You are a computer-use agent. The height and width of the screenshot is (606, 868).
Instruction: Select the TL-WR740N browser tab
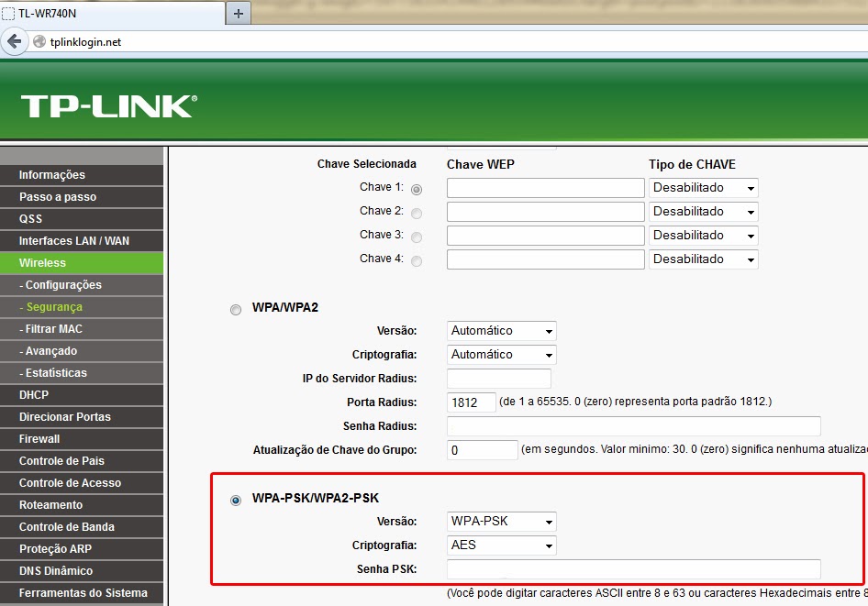pyautogui.click(x=112, y=13)
